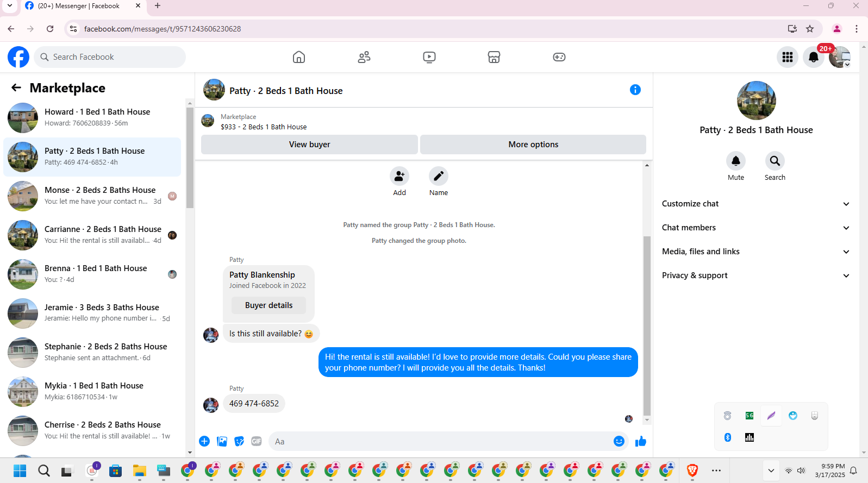Image resolution: width=868 pixels, height=483 pixels.
Task: Expand the Customize chat section
Action: [x=755, y=204]
